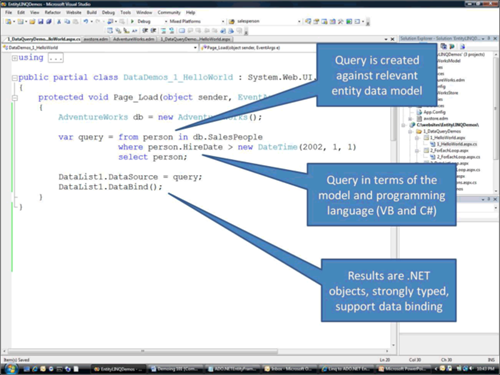Open the Mixed Platforms dropdown
This screenshot has height=375, width=500.
[x=197, y=21]
